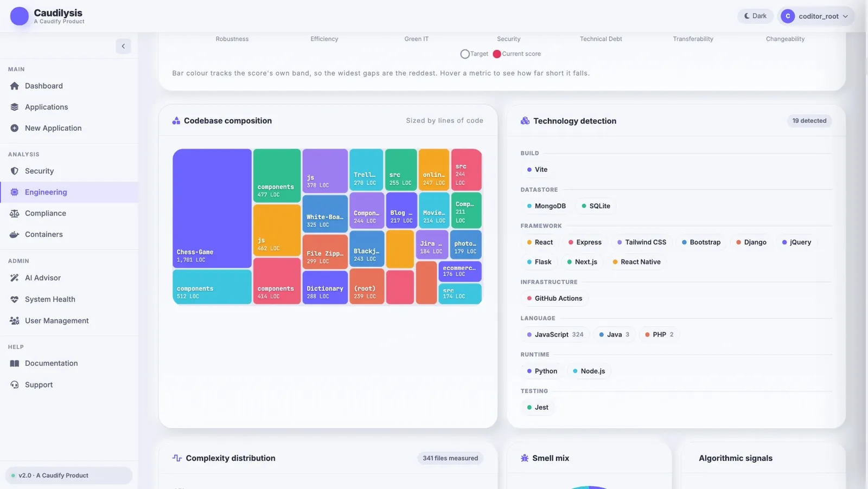868x489 pixels.
Task: Select the Chess-Game treemap block
Action: click(x=212, y=208)
